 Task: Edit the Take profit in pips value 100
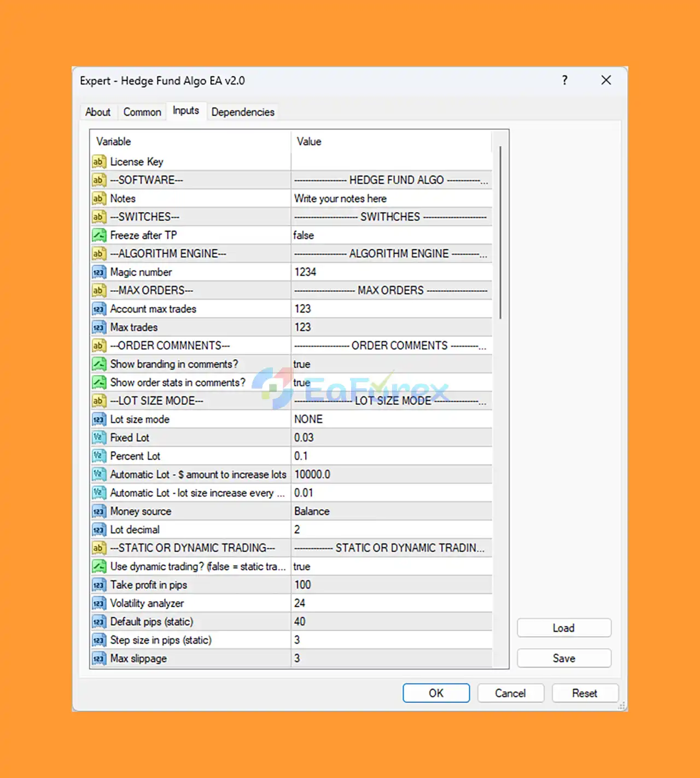click(x=392, y=585)
